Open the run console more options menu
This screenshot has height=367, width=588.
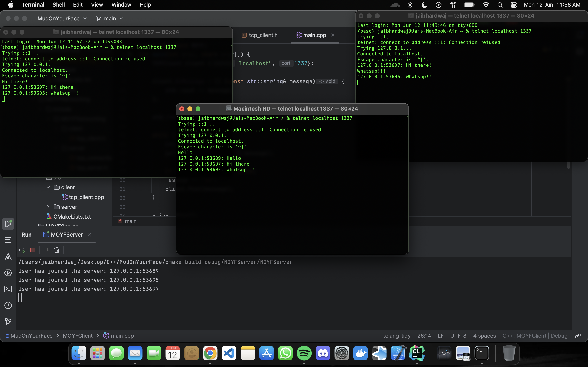click(70, 250)
